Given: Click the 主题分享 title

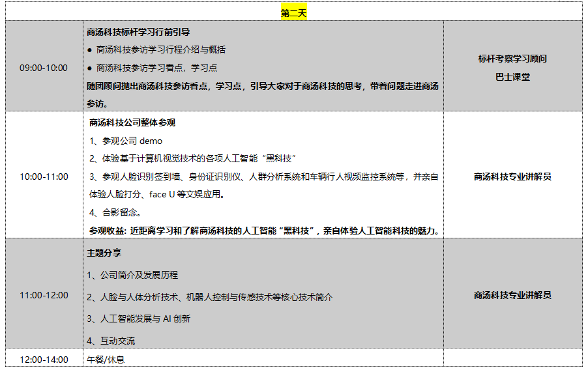Looking at the screenshot, I should coord(104,253).
